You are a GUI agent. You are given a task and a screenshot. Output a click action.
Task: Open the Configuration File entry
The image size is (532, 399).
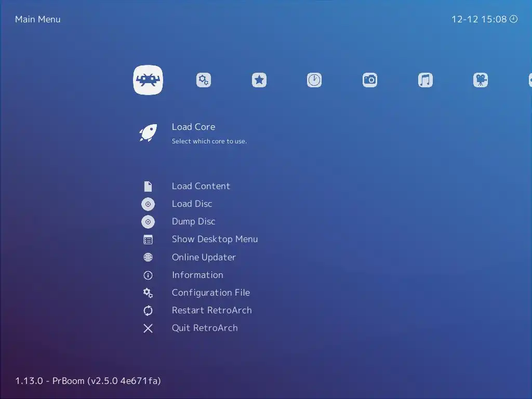211,292
